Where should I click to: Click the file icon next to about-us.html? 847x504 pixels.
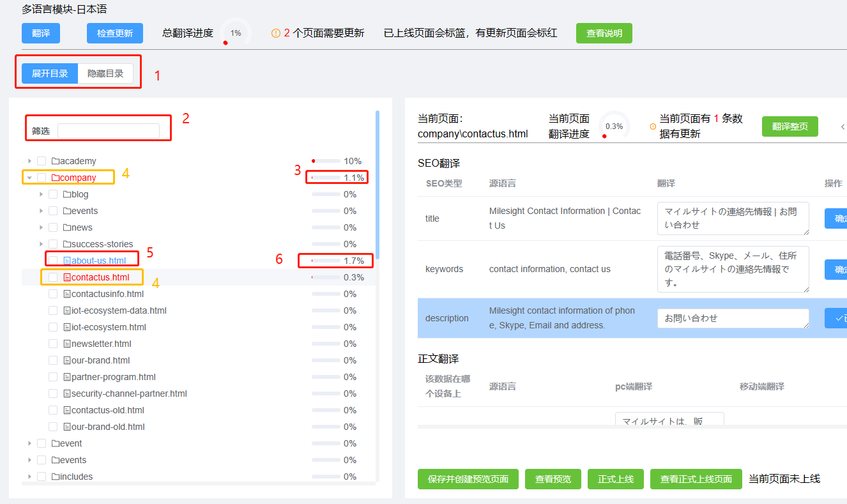67,261
